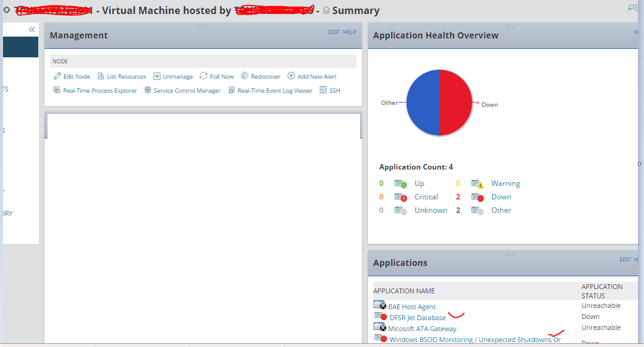Viewport: 644px width, 347px height.
Task: Select the highlighted dark sidebar item
Action: coord(21,47)
